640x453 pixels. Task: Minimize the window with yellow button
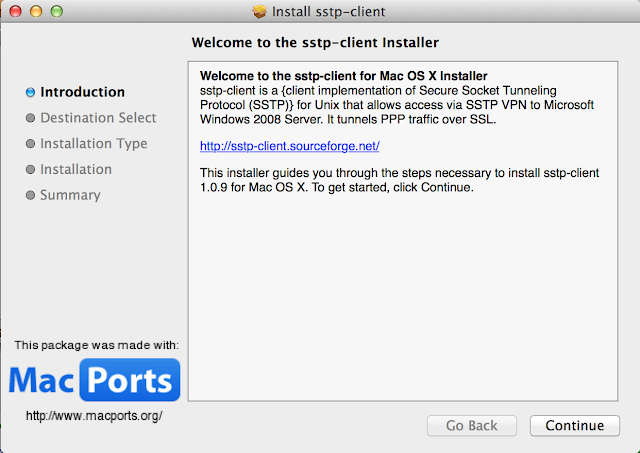point(34,12)
